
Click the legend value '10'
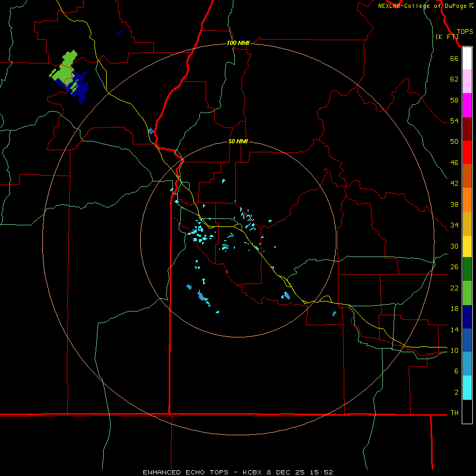point(454,351)
